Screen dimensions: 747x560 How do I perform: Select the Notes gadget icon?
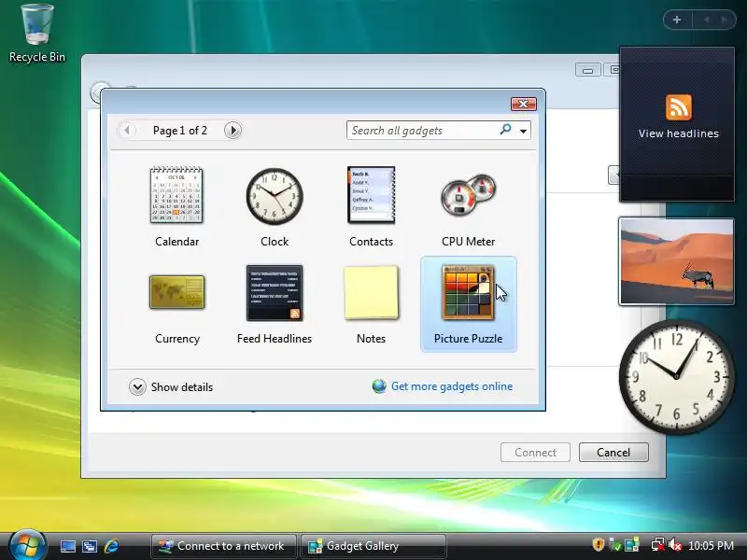371,292
